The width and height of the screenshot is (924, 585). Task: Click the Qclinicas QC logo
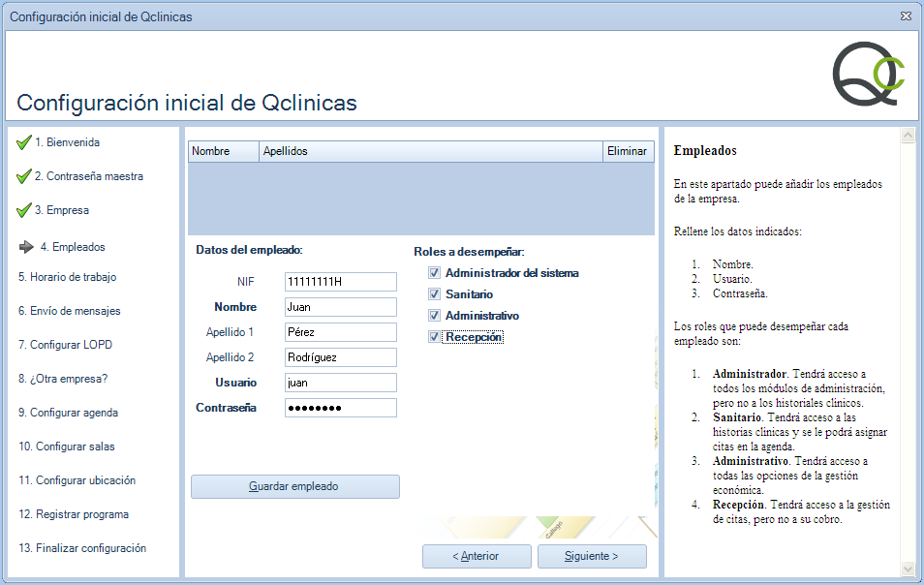point(868,75)
